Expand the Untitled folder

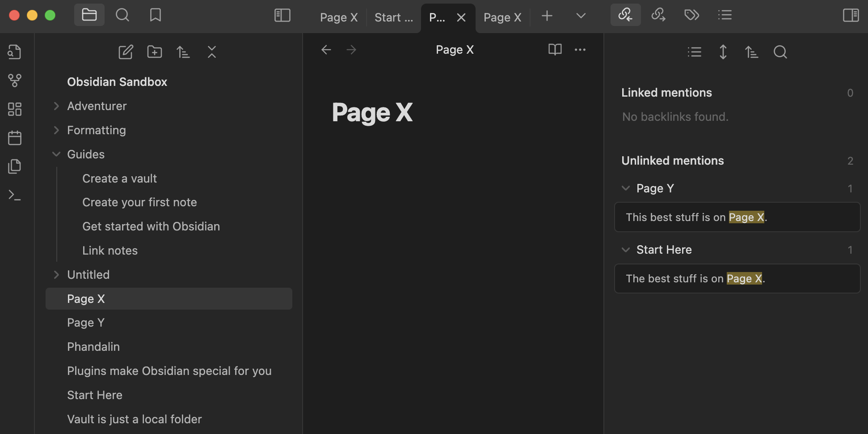tap(88, 275)
